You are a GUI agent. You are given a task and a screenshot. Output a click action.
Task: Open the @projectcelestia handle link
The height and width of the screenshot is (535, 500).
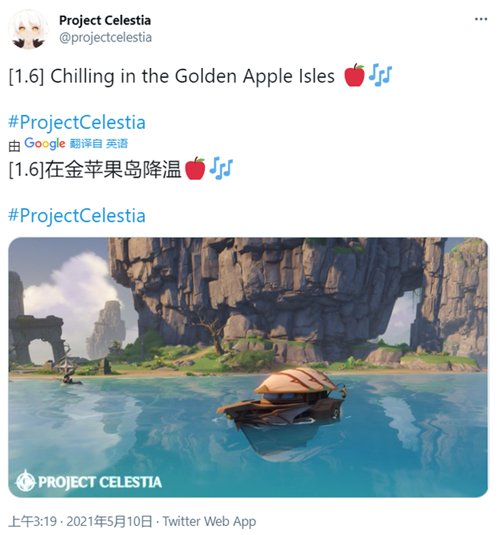[105, 38]
